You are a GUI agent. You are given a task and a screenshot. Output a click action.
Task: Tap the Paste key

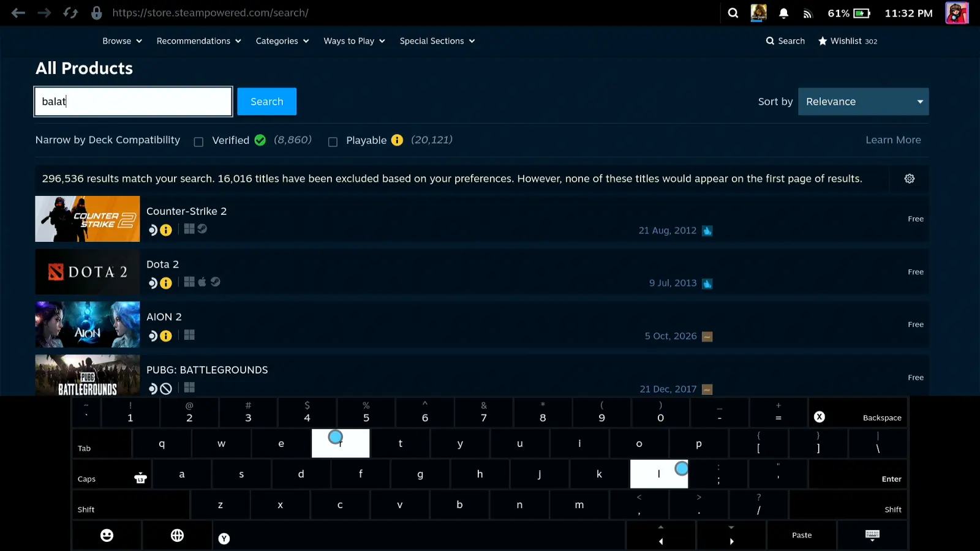point(802,536)
